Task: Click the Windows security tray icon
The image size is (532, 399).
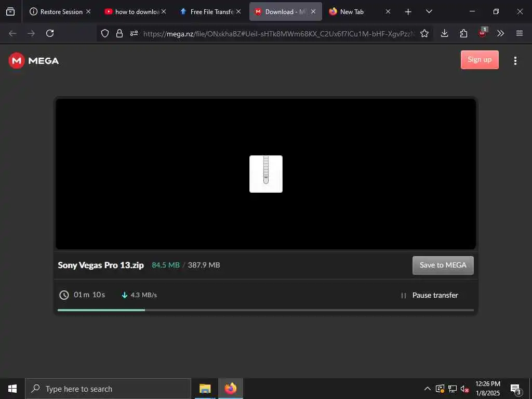Action: click(440, 389)
